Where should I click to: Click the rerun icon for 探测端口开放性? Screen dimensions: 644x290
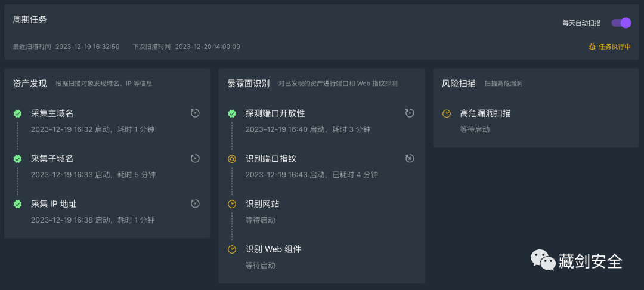[x=410, y=113]
